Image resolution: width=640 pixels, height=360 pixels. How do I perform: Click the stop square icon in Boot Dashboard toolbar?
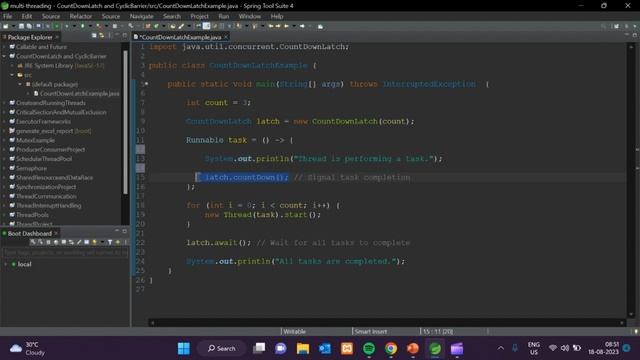point(48,242)
